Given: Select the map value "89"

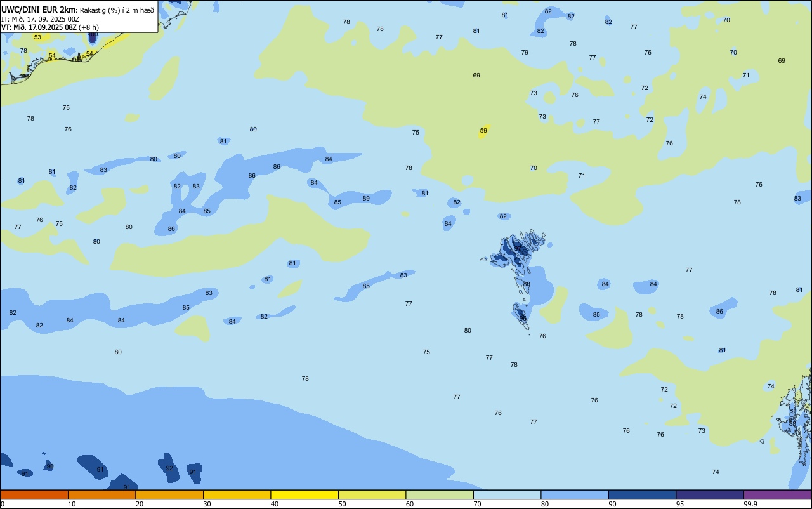Looking at the screenshot, I should [366, 199].
